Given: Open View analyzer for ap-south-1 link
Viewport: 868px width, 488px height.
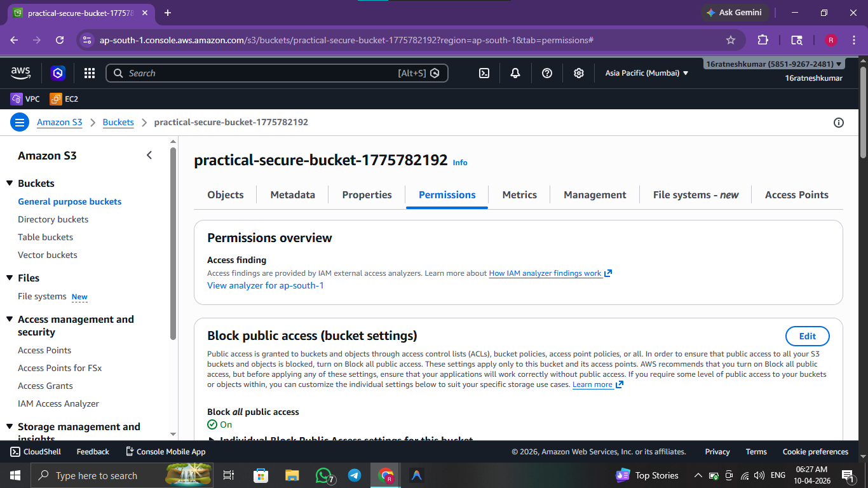Looking at the screenshot, I should (266, 285).
